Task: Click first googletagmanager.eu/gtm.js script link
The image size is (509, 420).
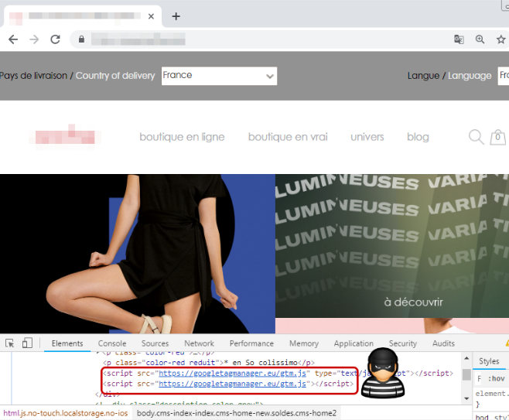Action: [x=232, y=374]
